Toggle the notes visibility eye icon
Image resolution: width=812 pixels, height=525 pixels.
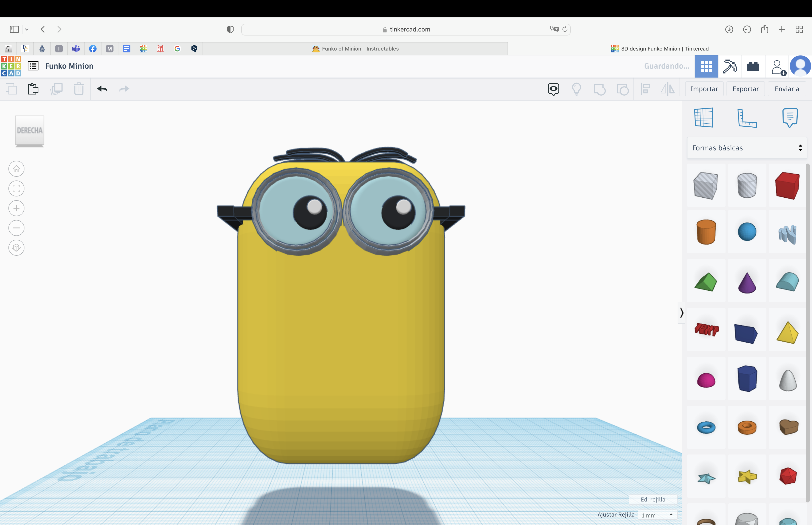[553, 89]
